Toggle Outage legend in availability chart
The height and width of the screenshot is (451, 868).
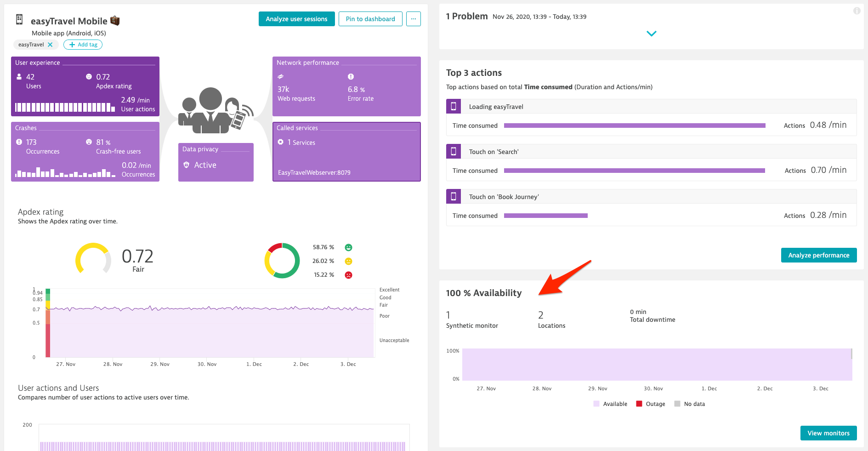click(651, 404)
